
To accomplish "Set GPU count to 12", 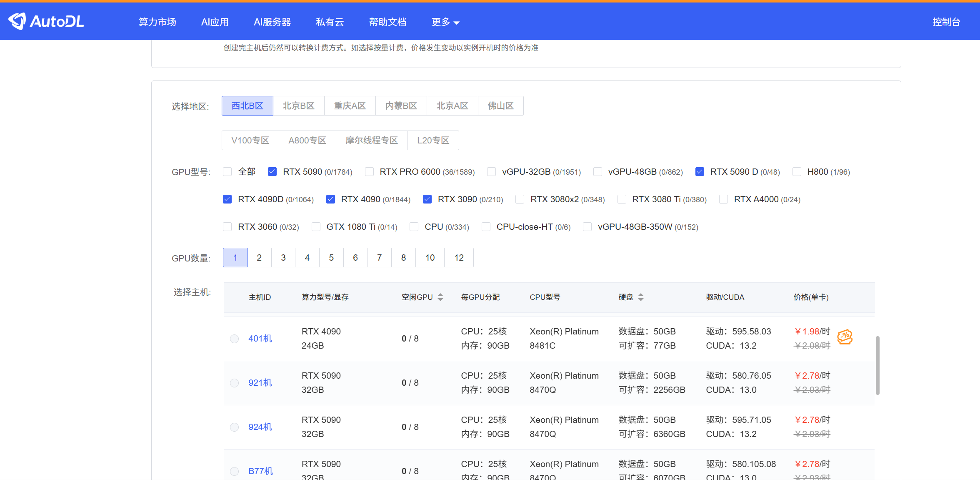I will (x=459, y=258).
